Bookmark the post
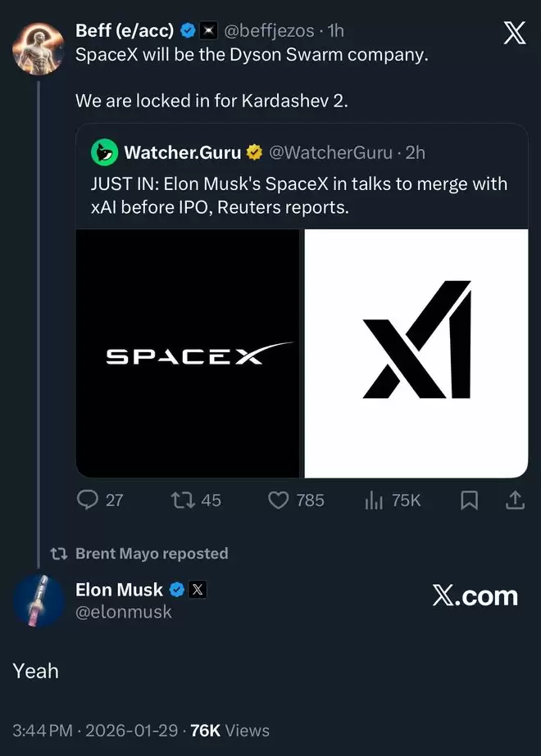Screen dimensions: 541x756 pyautogui.click(x=469, y=500)
